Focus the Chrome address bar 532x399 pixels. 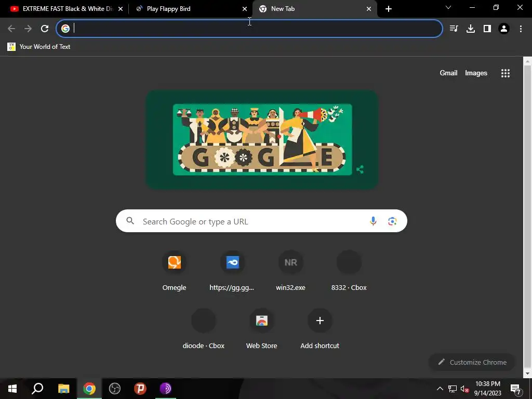click(249, 29)
